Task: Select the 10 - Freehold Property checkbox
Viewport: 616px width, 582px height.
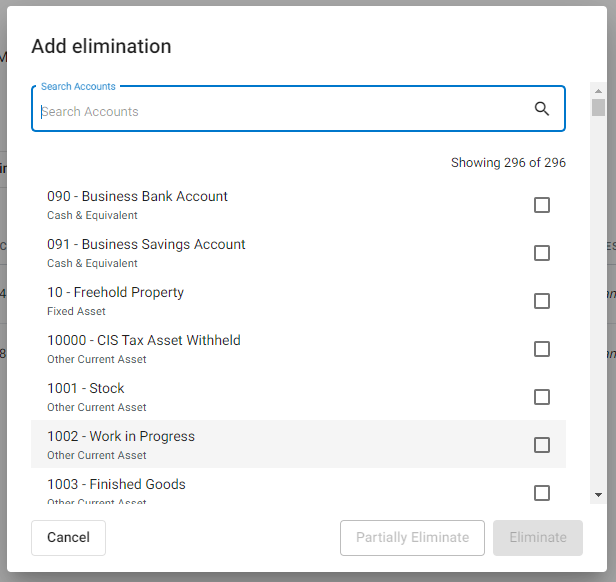Action: 542,301
